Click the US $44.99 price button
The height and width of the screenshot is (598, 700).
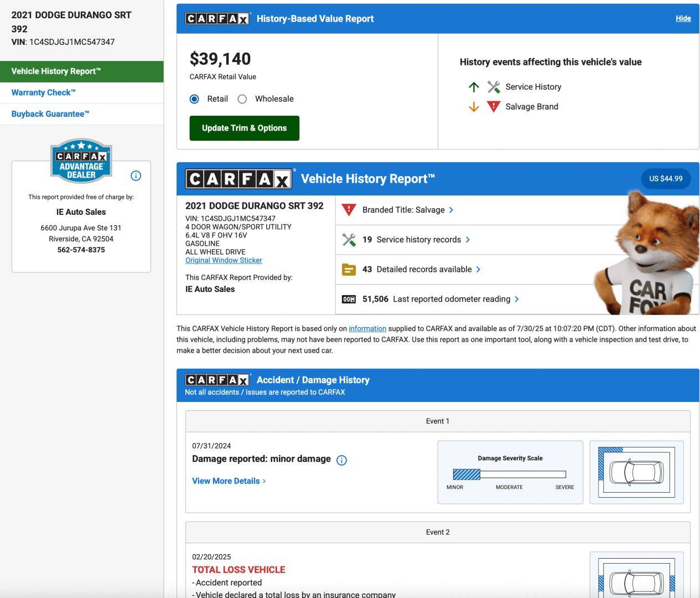666,179
